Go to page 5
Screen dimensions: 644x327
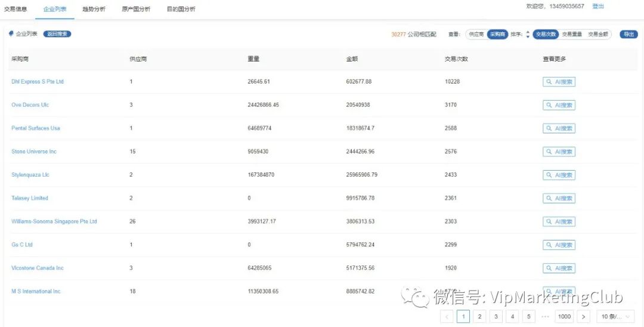pos(528,316)
